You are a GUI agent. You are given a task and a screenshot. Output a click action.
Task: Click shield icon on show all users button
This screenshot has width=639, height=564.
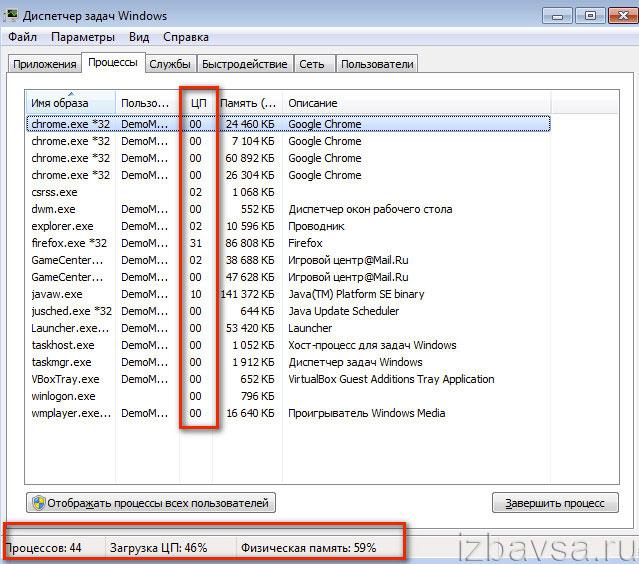(39, 503)
